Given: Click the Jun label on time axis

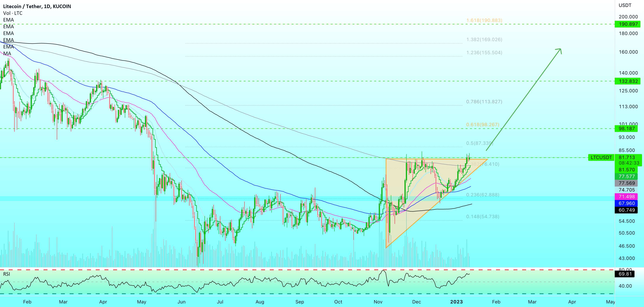Looking at the screenshot, I should tap(182, 302).
